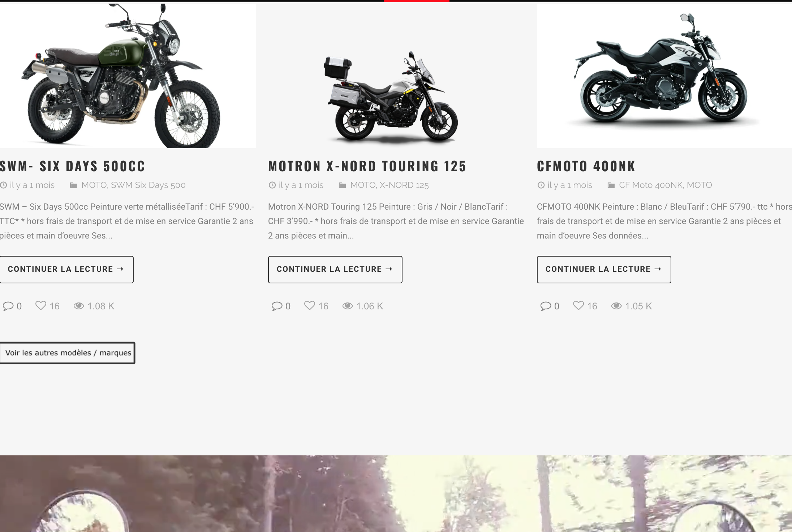Open comments bubble for CFMOTO 400NK post

[x=546, y=306]
